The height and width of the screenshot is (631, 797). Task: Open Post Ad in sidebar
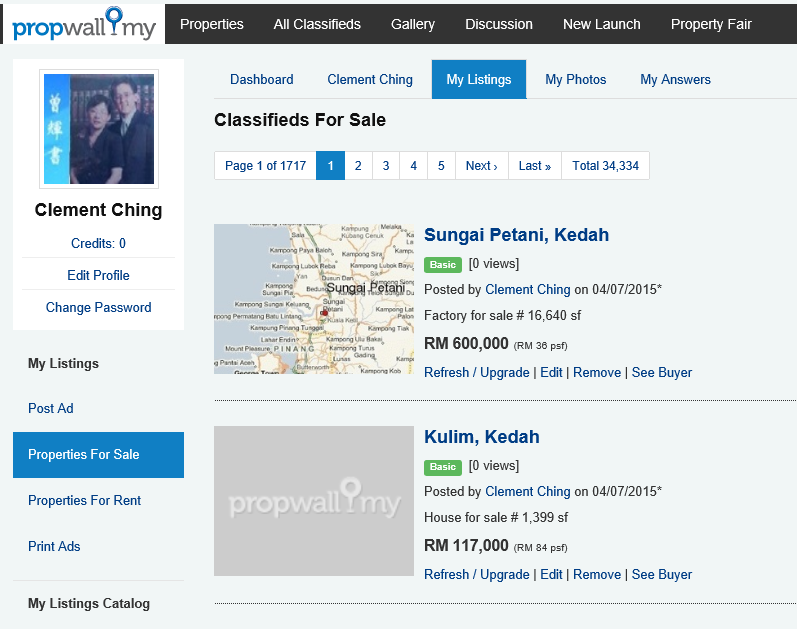tap(51, 408)
